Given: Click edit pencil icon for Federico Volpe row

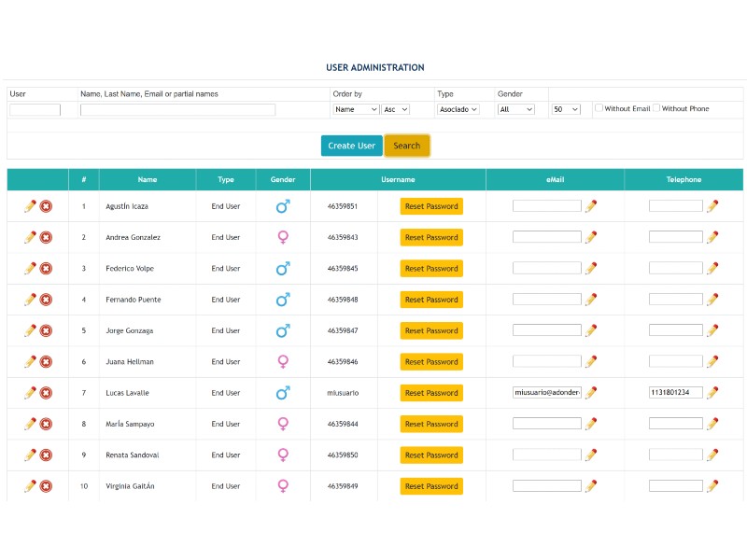Looking at the screenshot, I should click(30, 269).
